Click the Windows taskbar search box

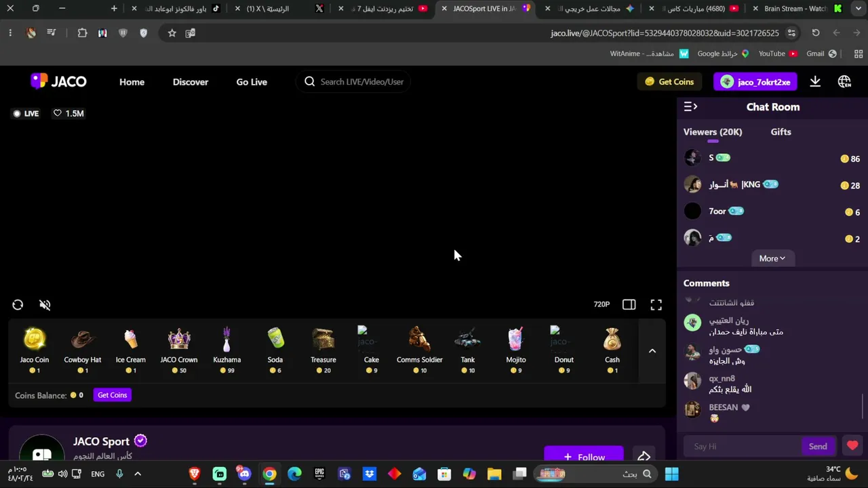tap(597, 474)
